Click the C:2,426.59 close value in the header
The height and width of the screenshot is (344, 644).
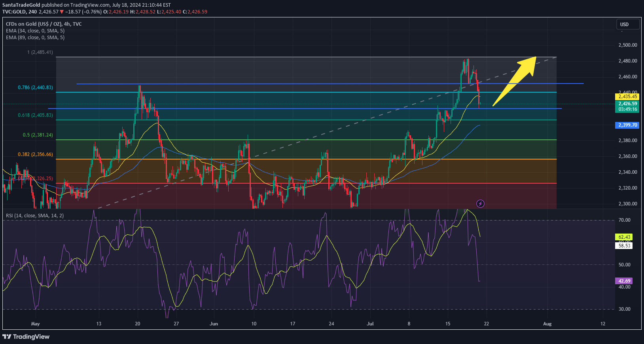coord(195,12)
